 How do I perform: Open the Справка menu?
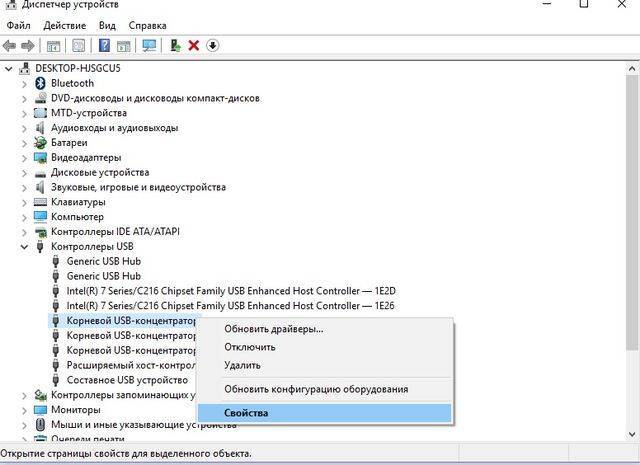coord(147,25)
